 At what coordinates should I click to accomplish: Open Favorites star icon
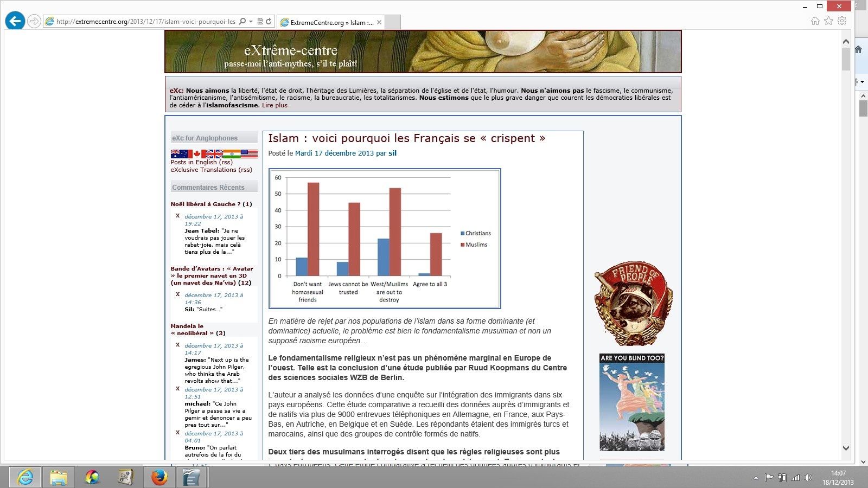pos(828,21)
